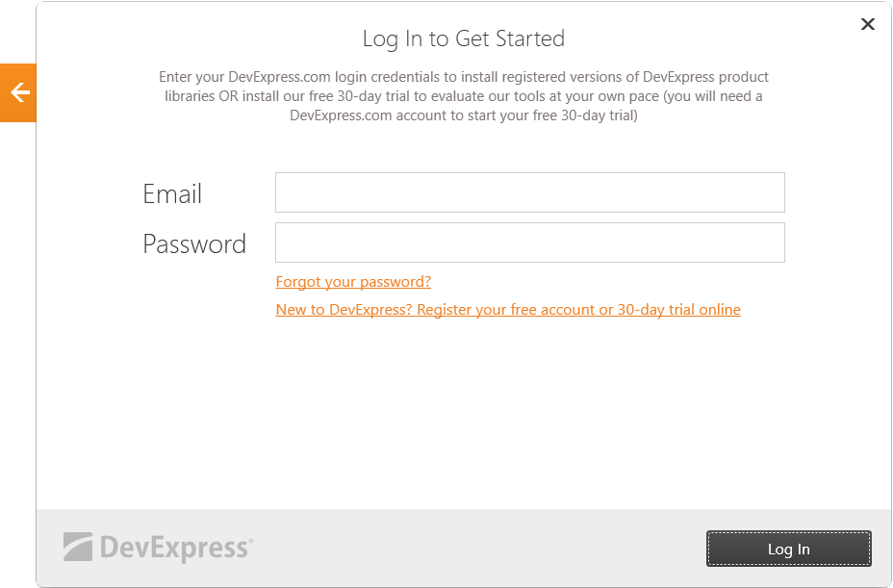
Task: Click the blank white area below the links
Action: tap(463, 414)
